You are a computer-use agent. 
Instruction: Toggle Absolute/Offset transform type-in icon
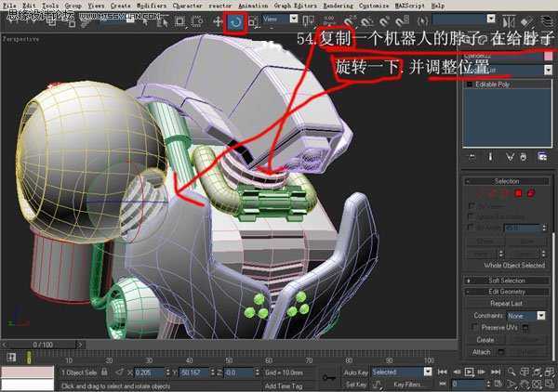tap(119, 372)
